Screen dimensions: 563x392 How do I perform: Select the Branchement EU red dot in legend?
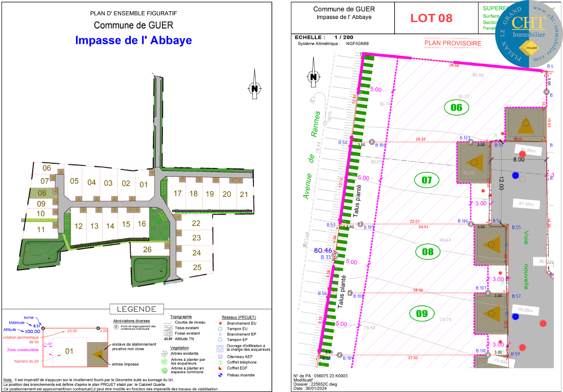pos(220,324)
